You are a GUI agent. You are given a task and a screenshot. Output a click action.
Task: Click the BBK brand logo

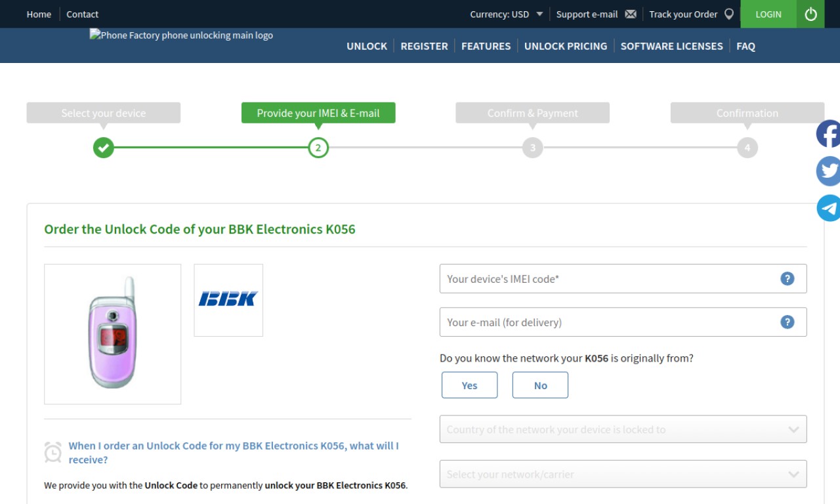click(228, 300)
